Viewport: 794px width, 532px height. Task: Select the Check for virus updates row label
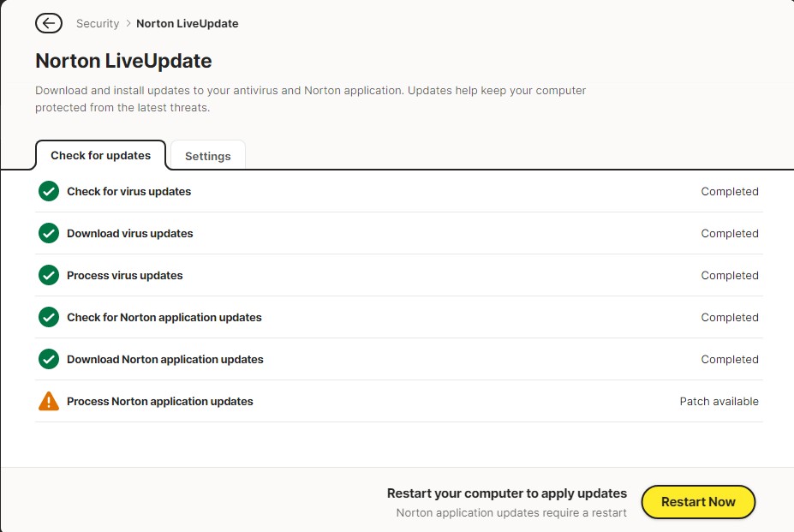tap(129, 192)
